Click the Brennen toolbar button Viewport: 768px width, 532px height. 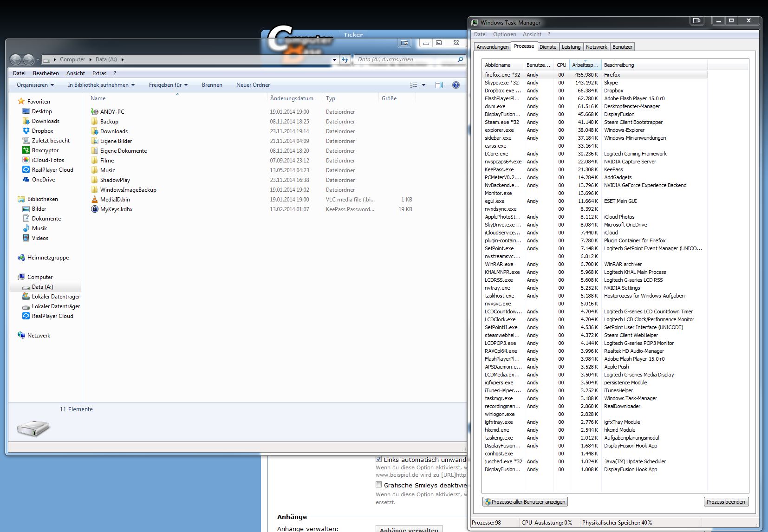[212, 85]
